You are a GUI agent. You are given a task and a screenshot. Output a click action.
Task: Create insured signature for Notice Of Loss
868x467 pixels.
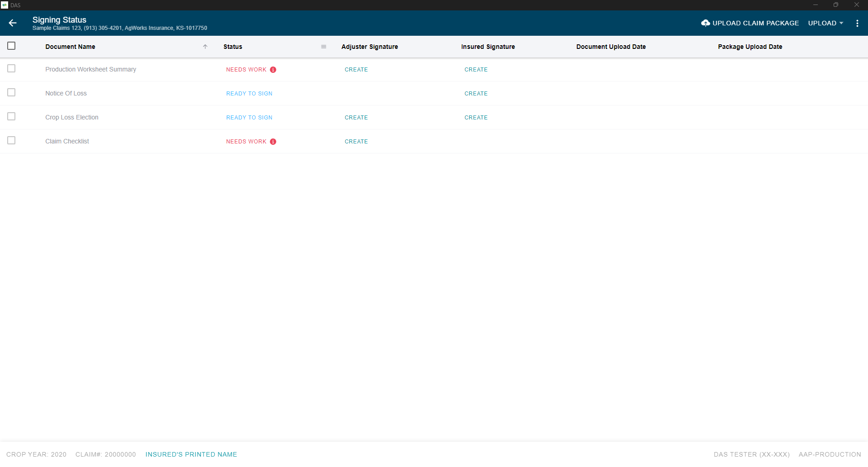click(x=476, y=94)
